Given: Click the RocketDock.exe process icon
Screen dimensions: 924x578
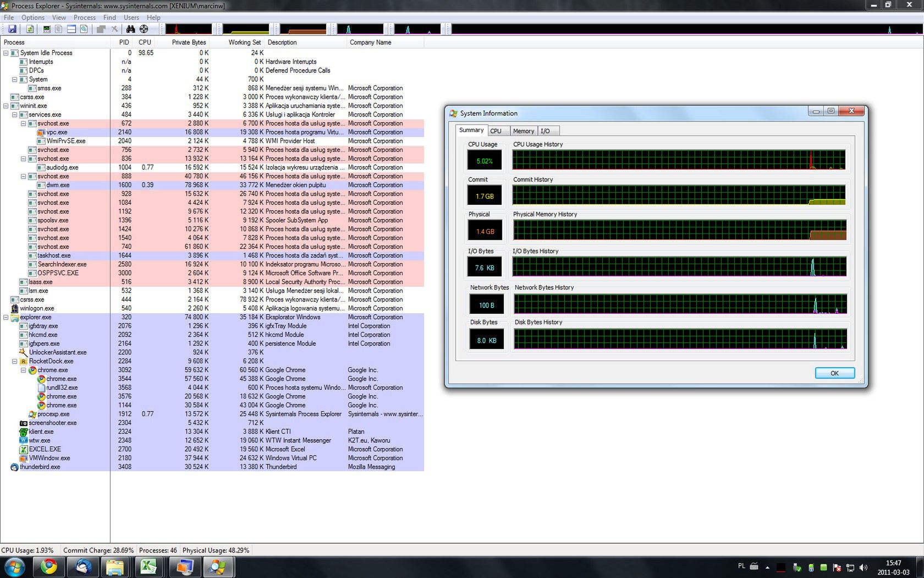Looking at the screenshot, I should (24, 361).
